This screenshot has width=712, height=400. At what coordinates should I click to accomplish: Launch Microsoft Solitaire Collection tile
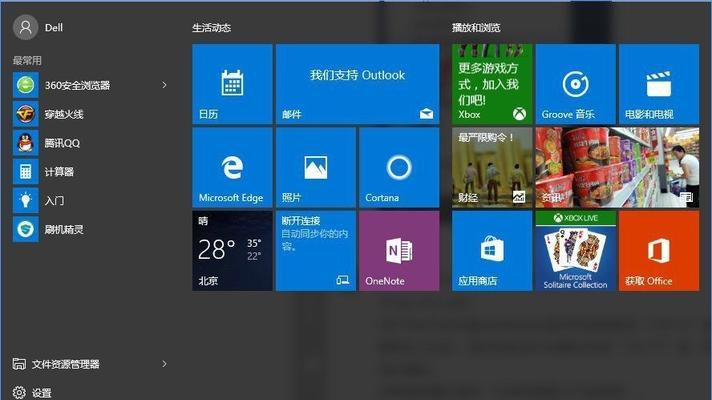(x=575, y=251)
